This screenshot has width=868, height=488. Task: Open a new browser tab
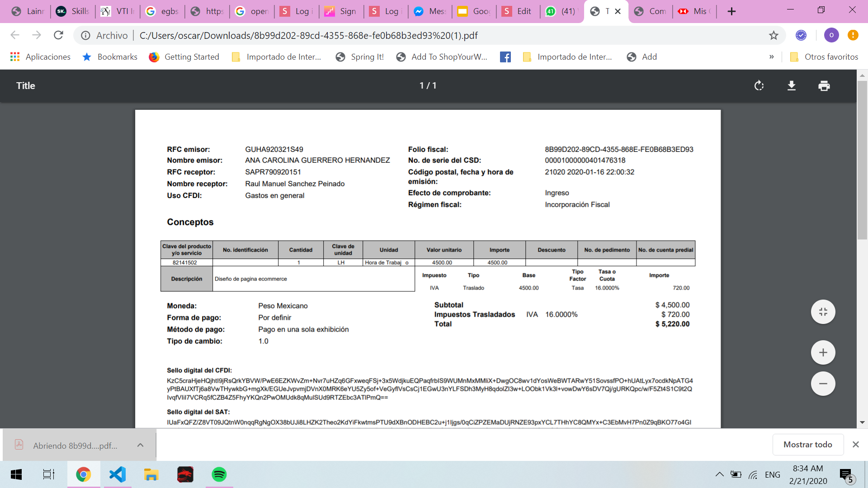(x=731, y=11)
